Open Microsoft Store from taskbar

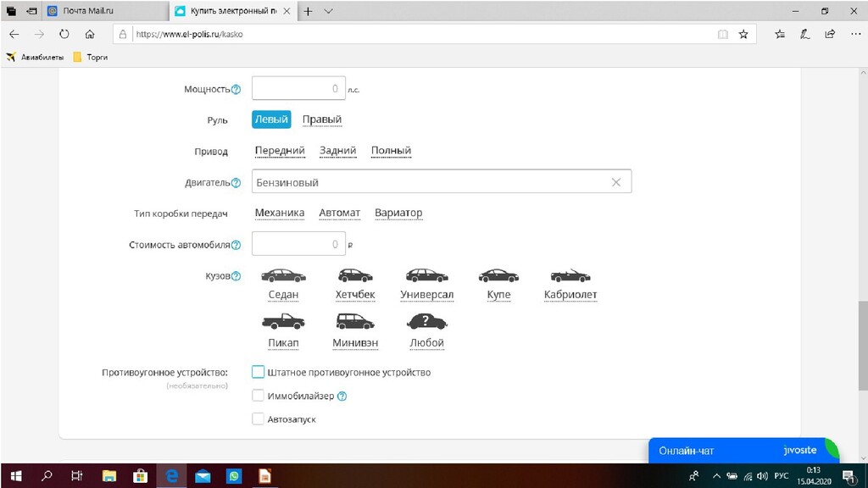[x=140, y=476]
